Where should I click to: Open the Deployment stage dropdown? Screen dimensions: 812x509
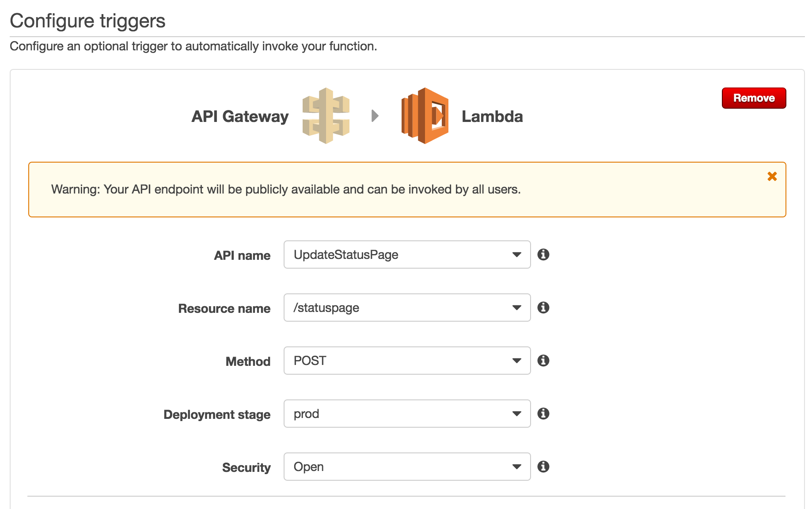pyautogui.click(x=407, y=414)
